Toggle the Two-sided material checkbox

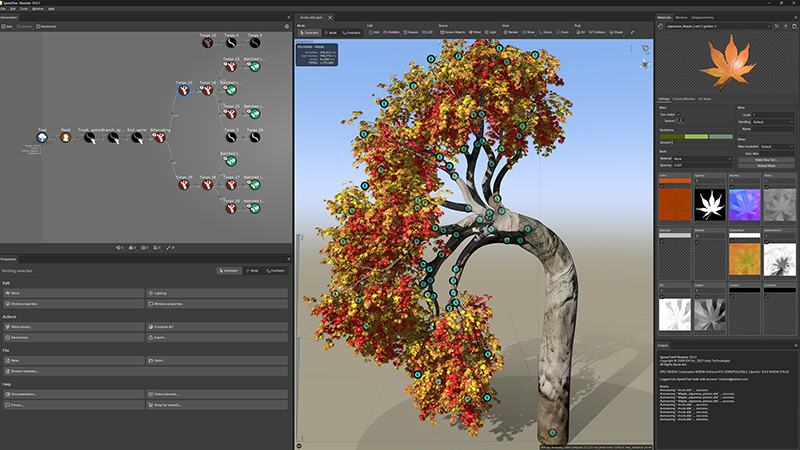pyautogui.click(x=679, y=115)
